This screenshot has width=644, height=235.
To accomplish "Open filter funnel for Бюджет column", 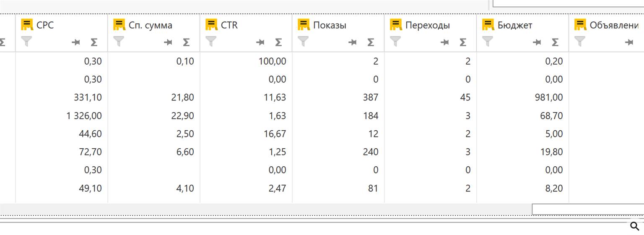I will tap(488, 41).
